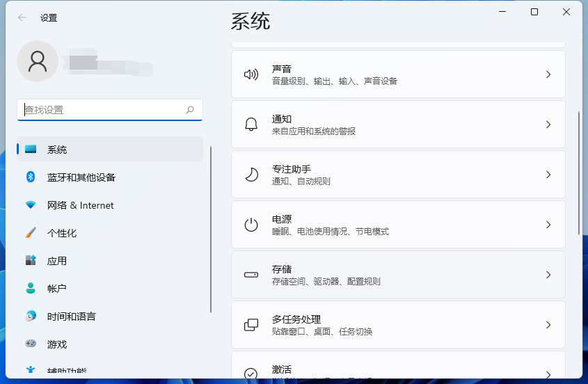Click the Bluetooth icon in sidebar
The width and height of the screenshot is (588, 384).
click(x=31, y=177)
